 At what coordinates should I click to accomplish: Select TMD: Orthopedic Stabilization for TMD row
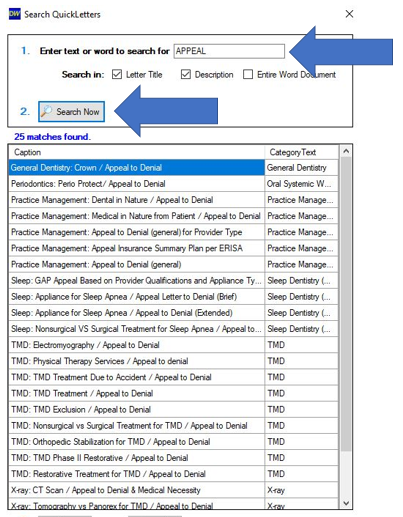[x=137, y=442]
